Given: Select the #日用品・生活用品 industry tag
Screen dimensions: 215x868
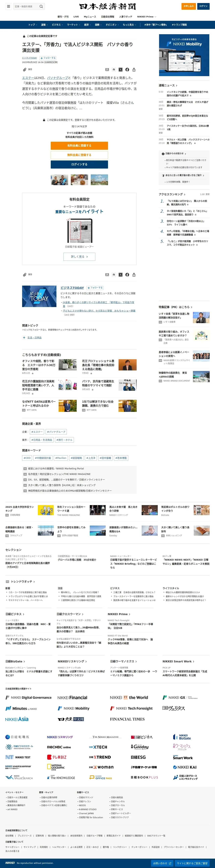Looking at the screenshot, I should (x=42, y=440).
